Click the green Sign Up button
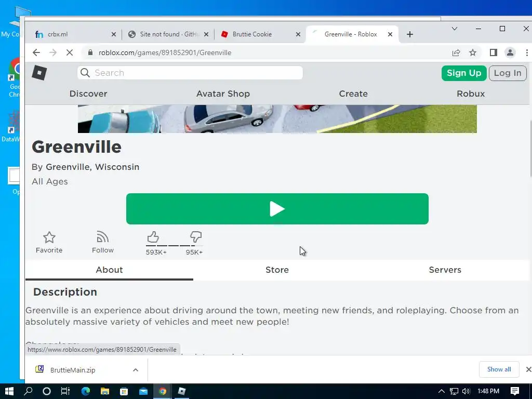532x399 pixels. [464, 73]
